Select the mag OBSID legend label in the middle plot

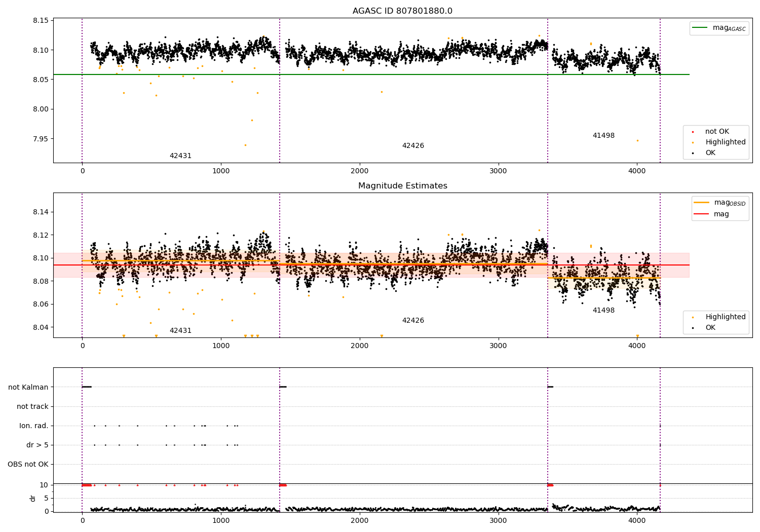(730, 203)
